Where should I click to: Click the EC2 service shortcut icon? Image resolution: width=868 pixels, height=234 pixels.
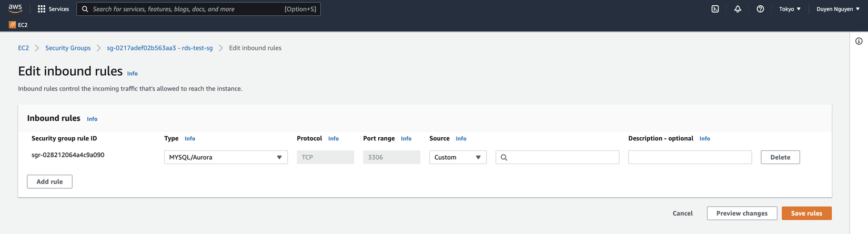[x=13, y=25]
